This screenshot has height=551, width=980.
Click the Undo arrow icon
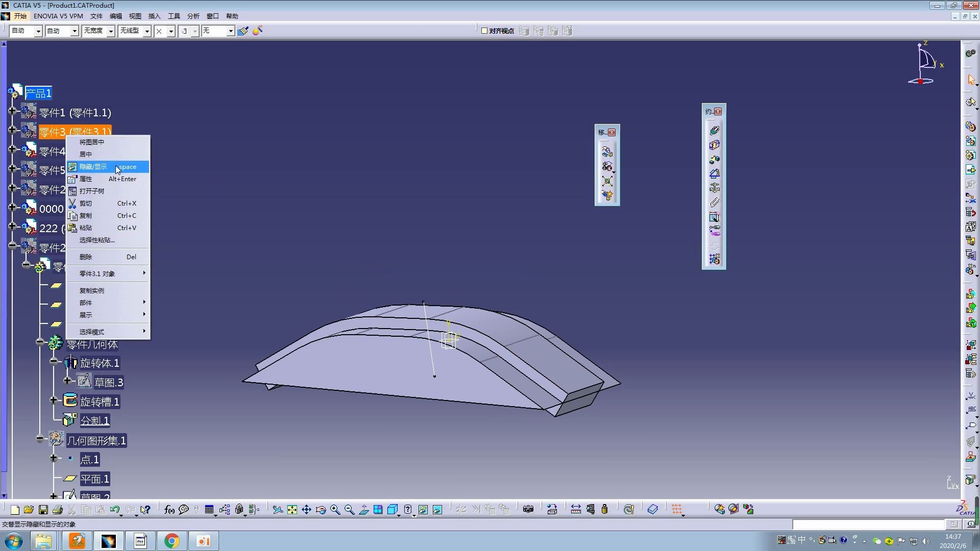(115, 509)
